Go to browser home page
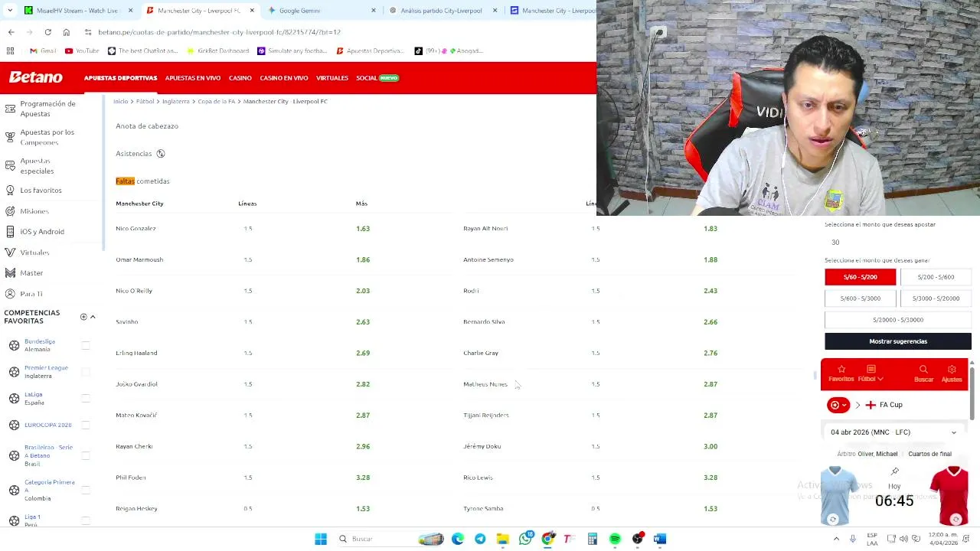Image resolution: width=980 pixels, height=551 pixels. 67,32
